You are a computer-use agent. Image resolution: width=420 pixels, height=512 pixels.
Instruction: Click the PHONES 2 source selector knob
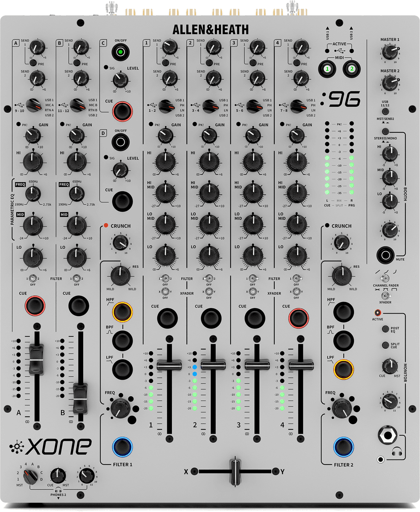click(29, 476)
